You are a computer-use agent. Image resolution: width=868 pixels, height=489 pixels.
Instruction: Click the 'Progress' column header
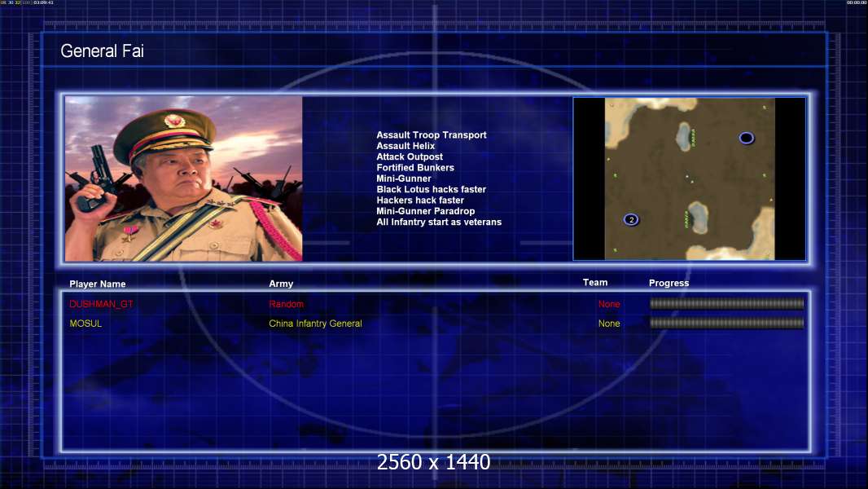pyautogui.click(x=669, y=283)
